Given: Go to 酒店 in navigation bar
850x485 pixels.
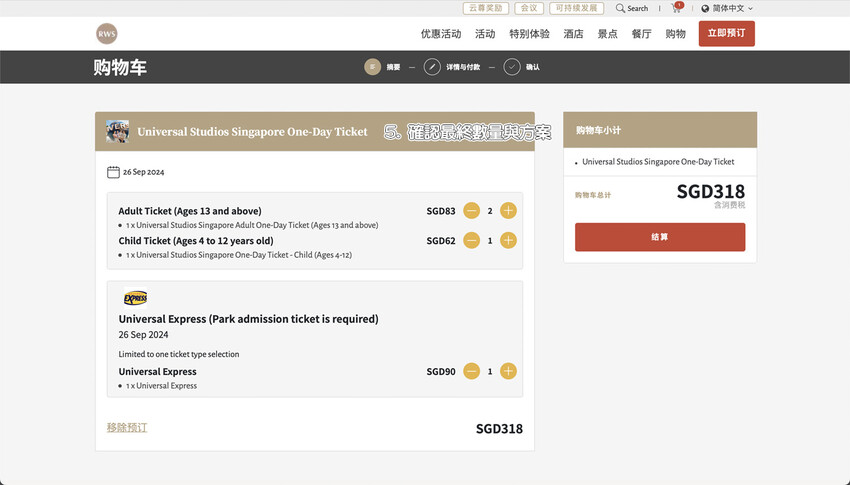Looking at the screenshot, I should coord(573,34).
